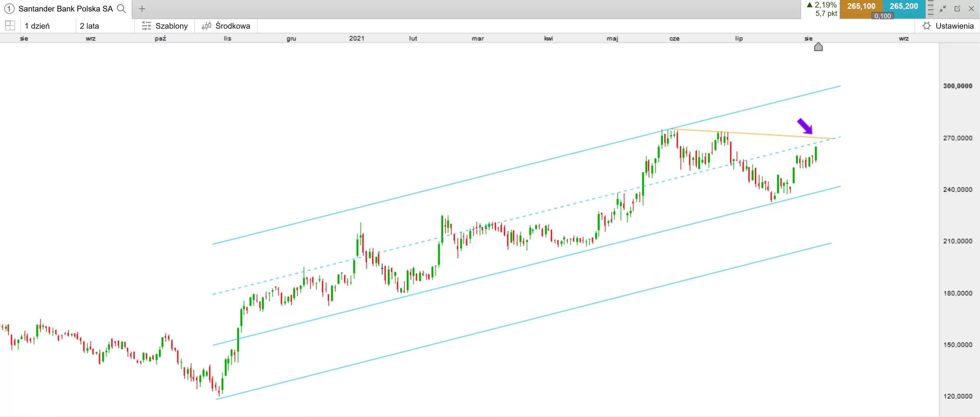Click the 2021 label on time axis
Screen dimensions: 980x417
point(357,38)
